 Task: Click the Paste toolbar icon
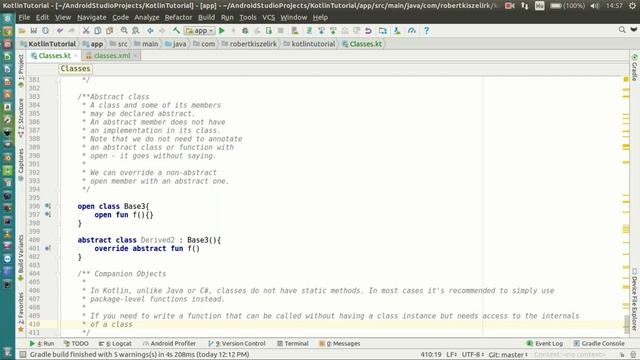[x=109, y=31]
